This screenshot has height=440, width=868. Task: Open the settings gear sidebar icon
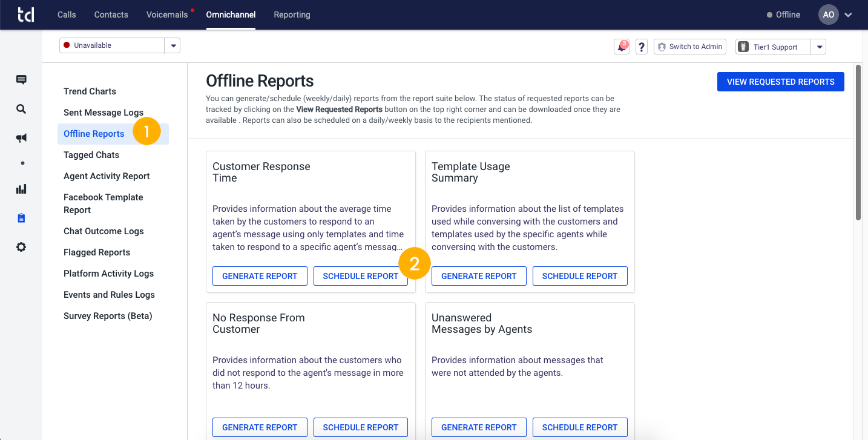tap(21, 247)
